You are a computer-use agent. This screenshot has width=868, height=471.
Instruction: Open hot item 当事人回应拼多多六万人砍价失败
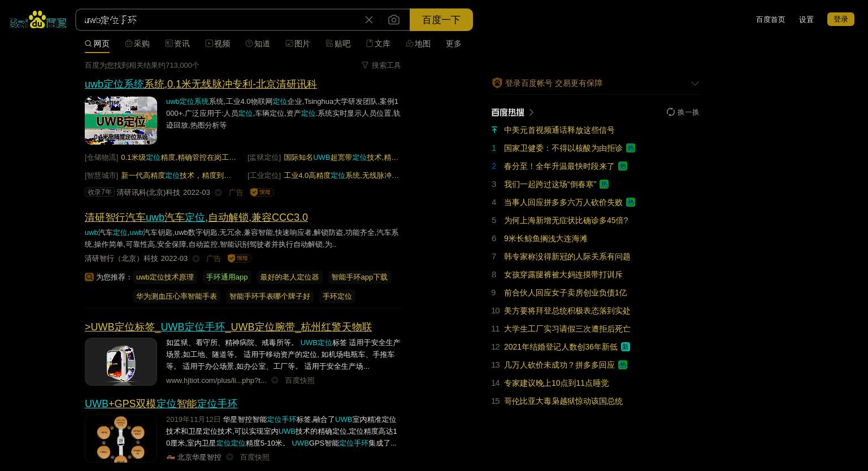pos(563,202)
